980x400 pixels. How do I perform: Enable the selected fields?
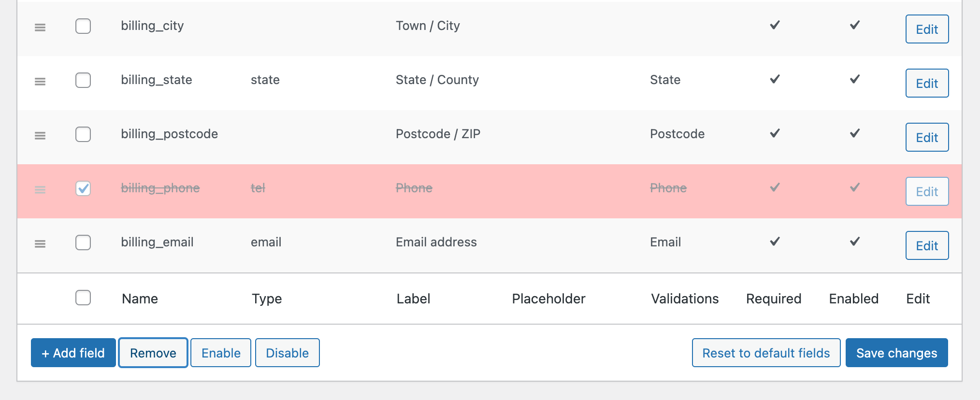(x=220, y=353)
